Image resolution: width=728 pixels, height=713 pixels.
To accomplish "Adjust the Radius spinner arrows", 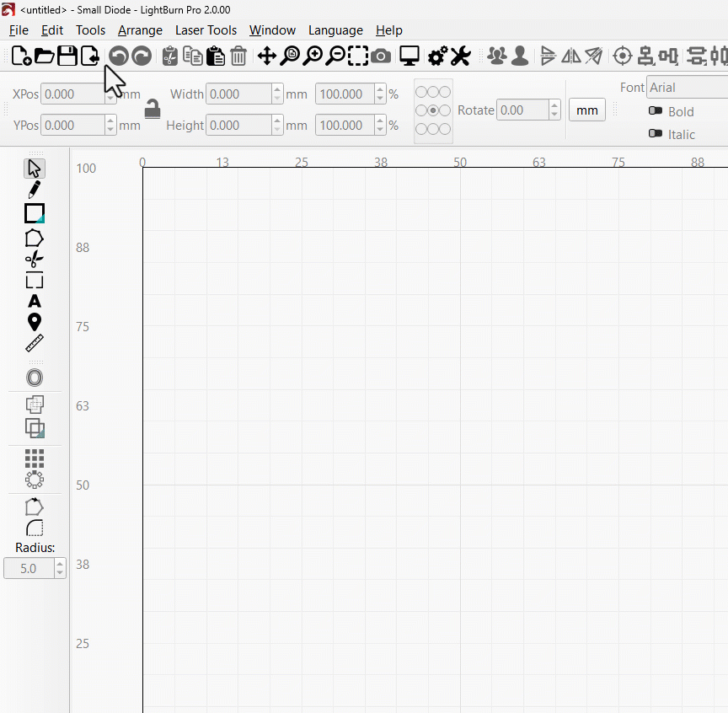I will [x=59, y=569].
